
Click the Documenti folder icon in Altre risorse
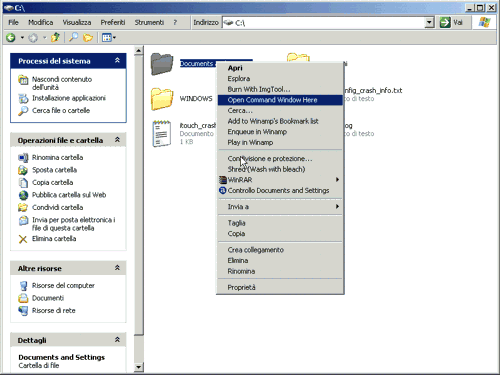coord(23,298)
